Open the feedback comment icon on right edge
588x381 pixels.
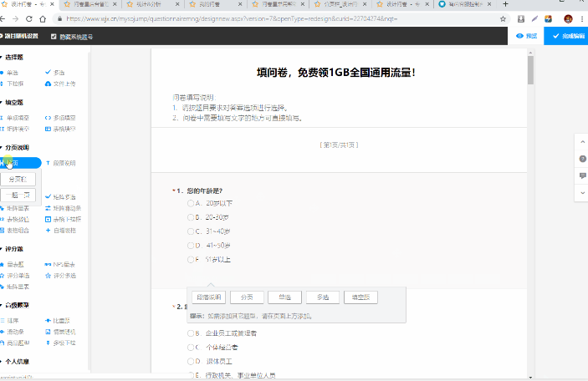(x=582, y=175)
